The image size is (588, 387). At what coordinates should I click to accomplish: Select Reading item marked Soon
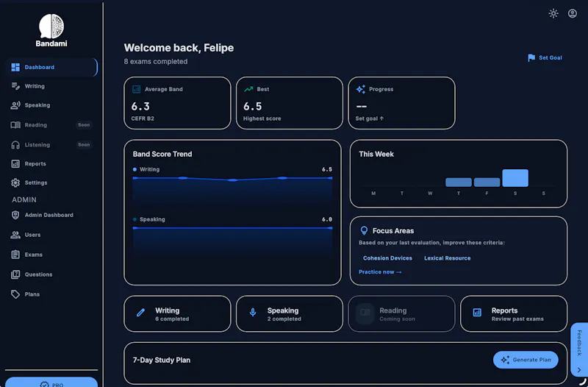coord(51,125)
